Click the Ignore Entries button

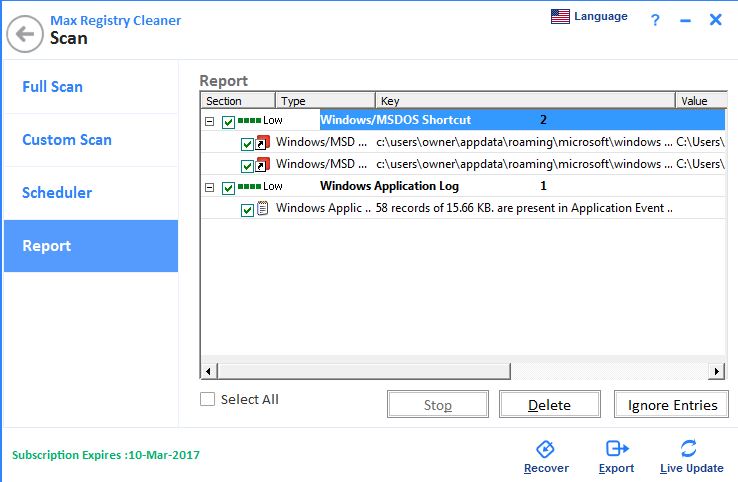672,404
